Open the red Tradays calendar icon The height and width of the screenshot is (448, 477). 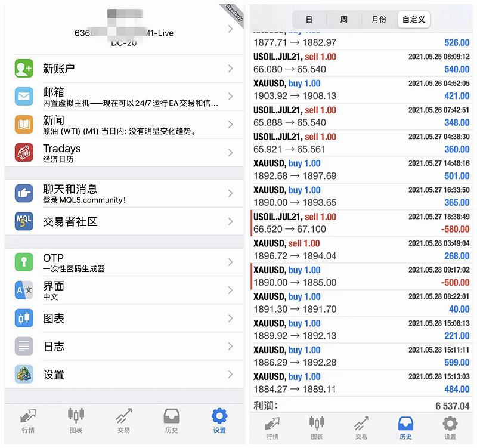point(24,153)
